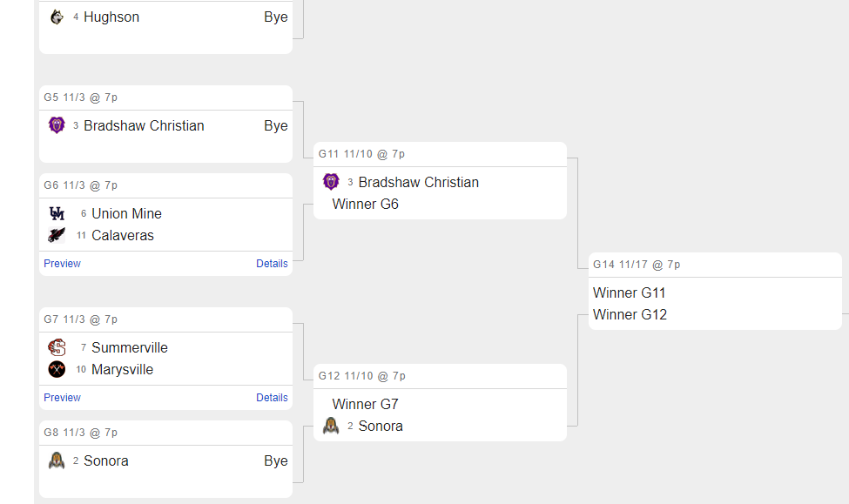Click Hughson team name
This screenshot has height=504, width=849.
click(x=111, y=17)
